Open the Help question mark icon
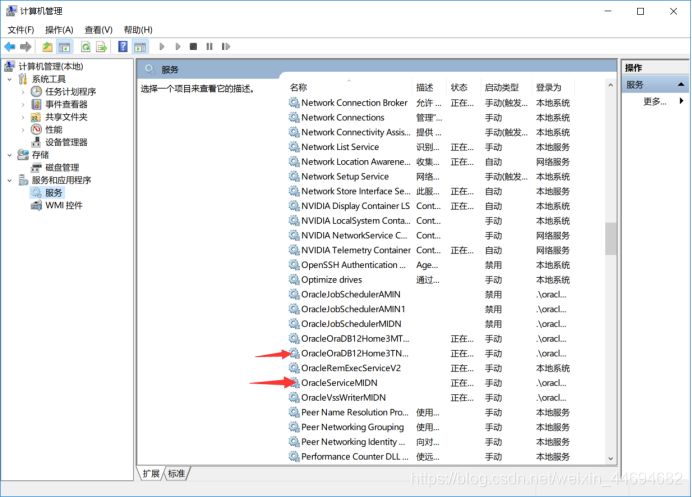The image size is (692, 497). [x=123, y=46]
